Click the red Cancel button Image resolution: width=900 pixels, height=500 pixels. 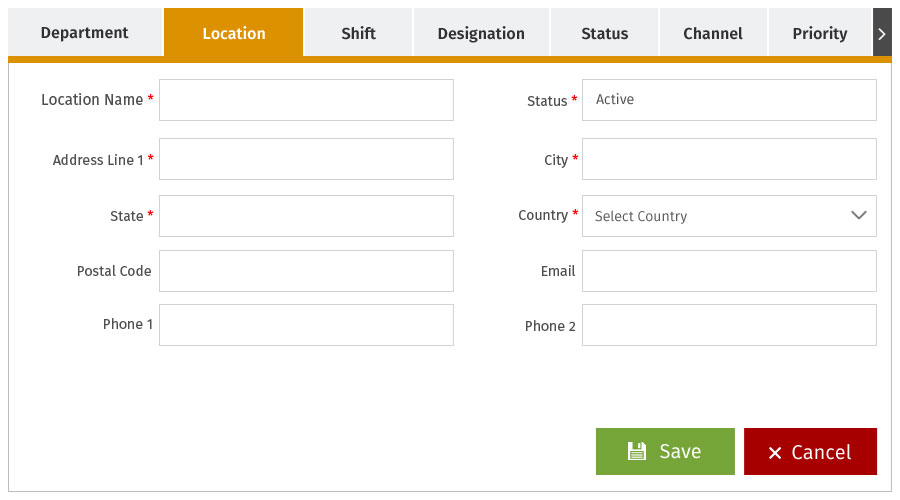(x=810, y=451)
